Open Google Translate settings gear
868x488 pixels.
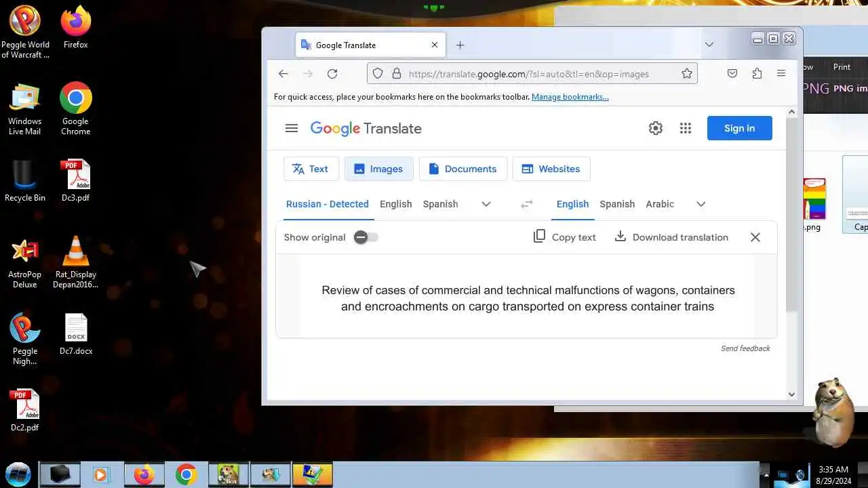pyautogui.click(x=655, y=128)
